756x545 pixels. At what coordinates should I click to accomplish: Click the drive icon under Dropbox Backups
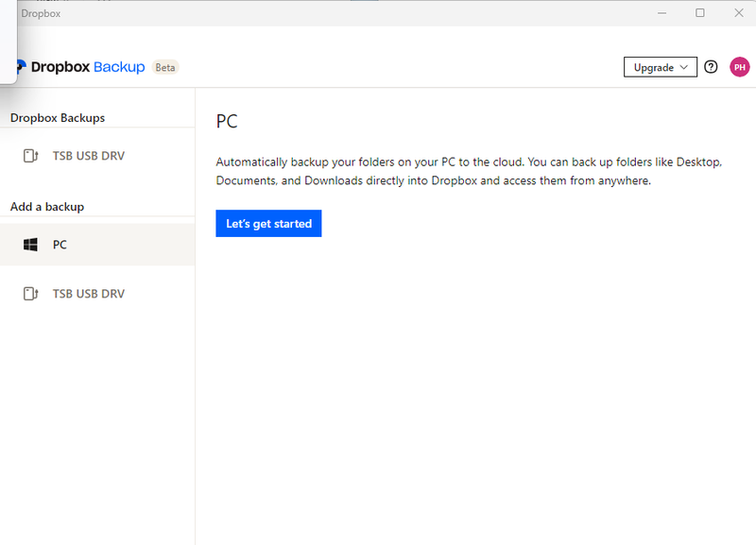coord(30,156)
